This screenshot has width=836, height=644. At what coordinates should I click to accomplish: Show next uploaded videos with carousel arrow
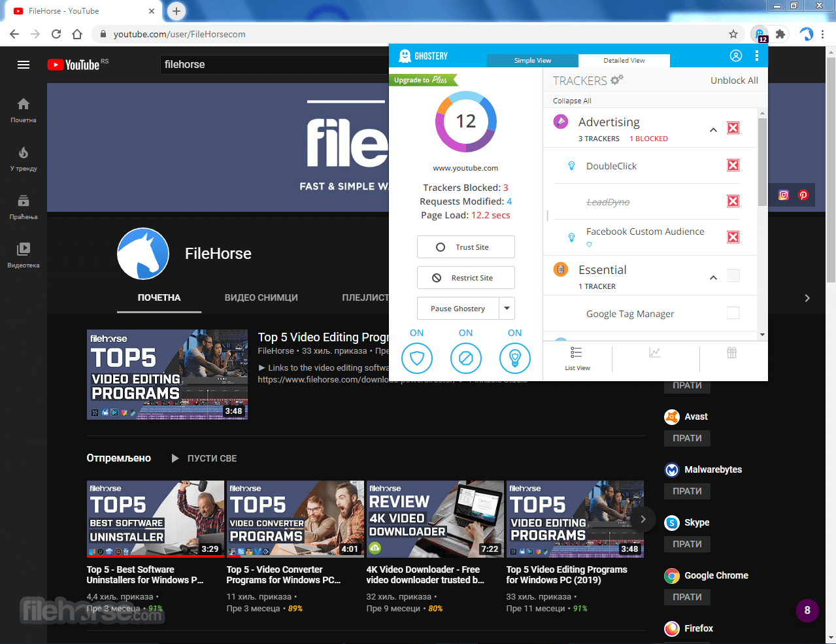(643, 519)
